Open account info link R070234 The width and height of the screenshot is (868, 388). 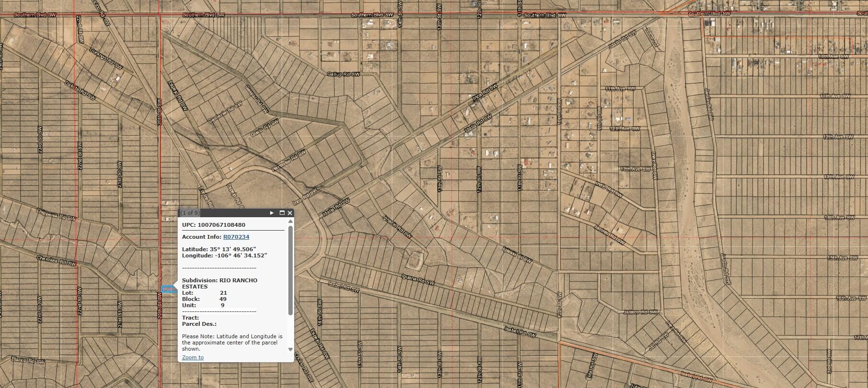(236, 237)
